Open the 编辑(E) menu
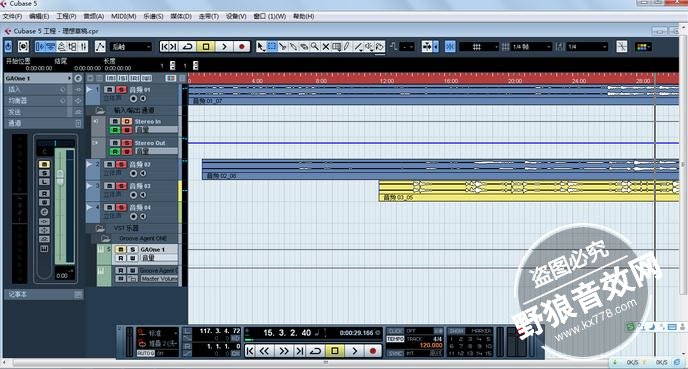 click(39, 16)
